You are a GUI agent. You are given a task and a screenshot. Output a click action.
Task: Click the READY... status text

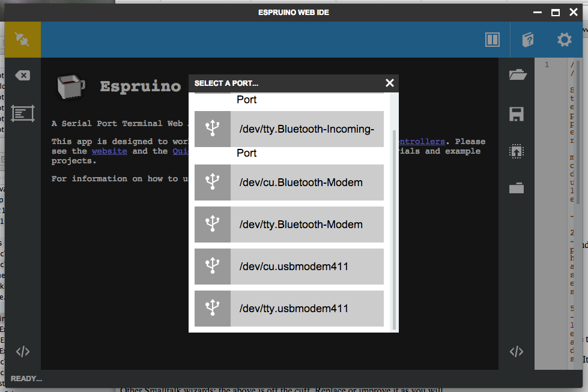[26, 379]
